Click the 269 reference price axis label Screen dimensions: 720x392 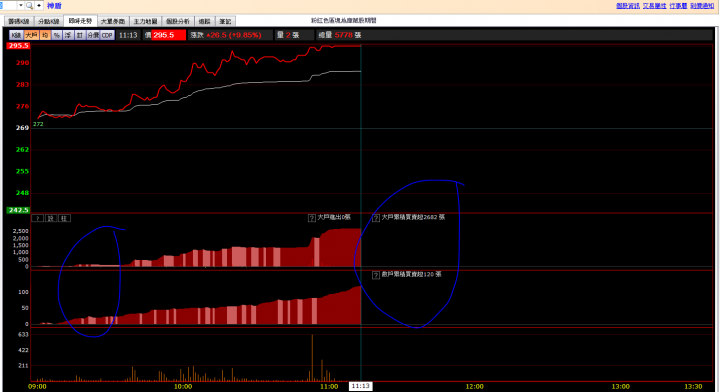click(x=22, y=128)
